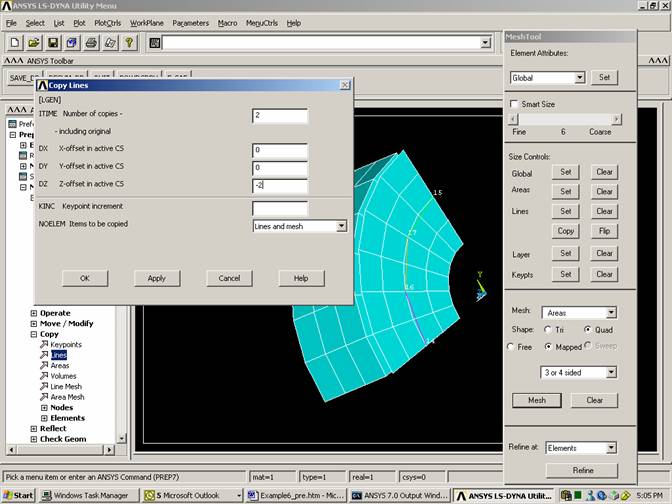Click the command prompt dialog icon
The height and width of the screenshot is (504, 672).
pyautogui.click(x=155, y=43)
